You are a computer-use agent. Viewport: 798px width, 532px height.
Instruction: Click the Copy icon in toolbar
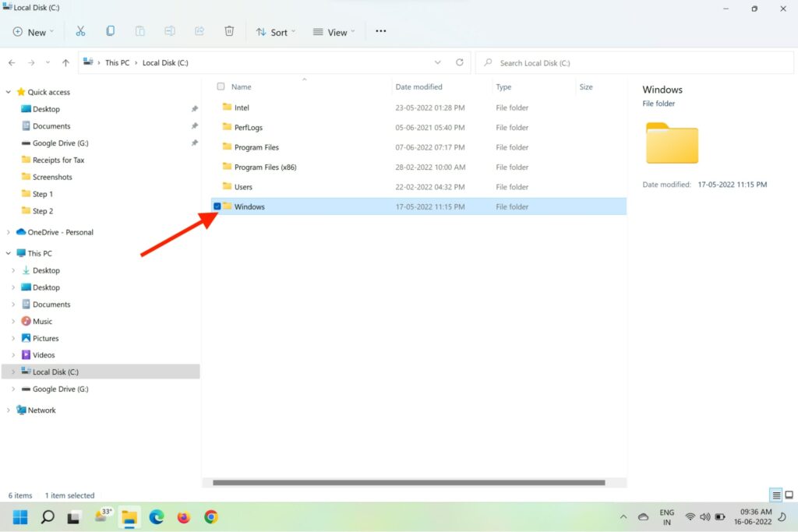click(x=110, y=31)
